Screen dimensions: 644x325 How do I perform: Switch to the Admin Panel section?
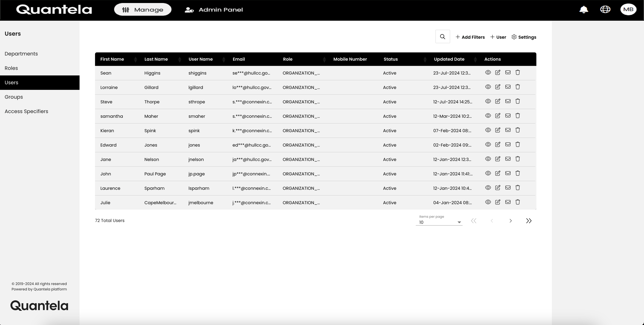214,10
